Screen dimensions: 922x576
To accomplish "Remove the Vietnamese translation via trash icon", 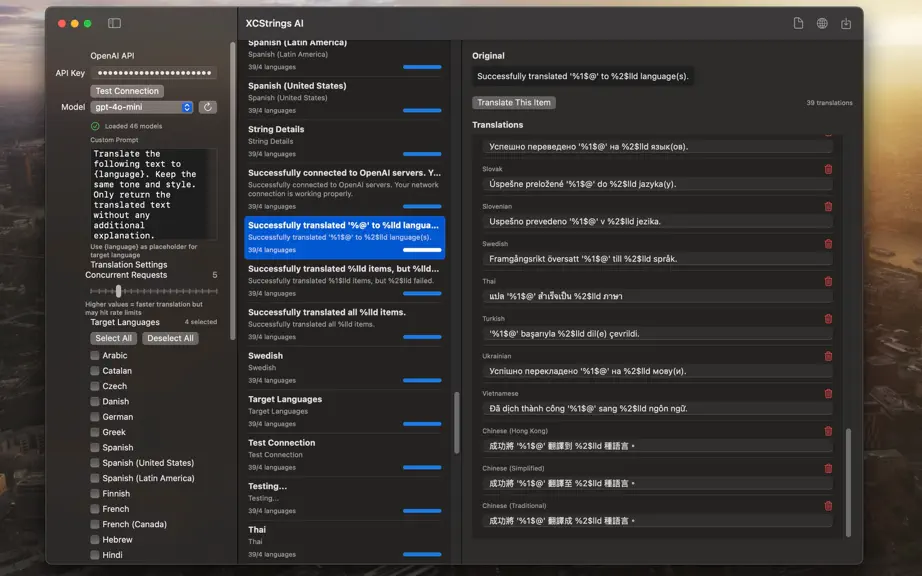I will pyautogui.click(x=828, y=394).
